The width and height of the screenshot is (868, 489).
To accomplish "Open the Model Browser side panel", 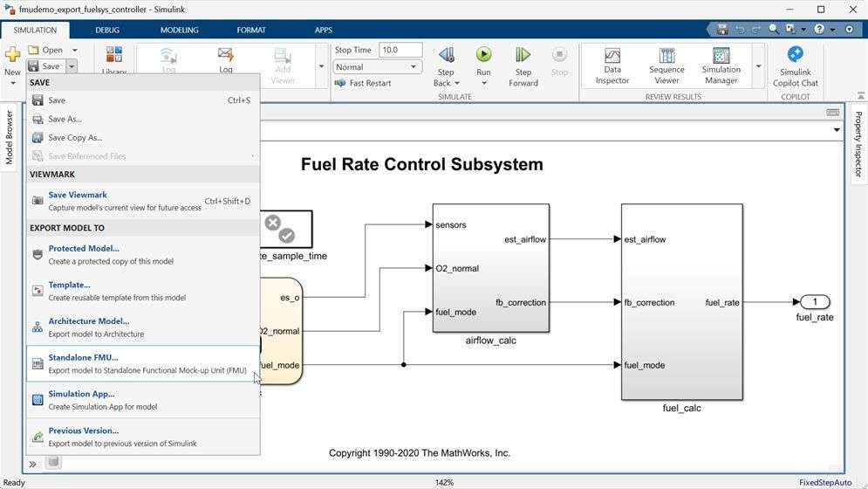I will point(10,137).
